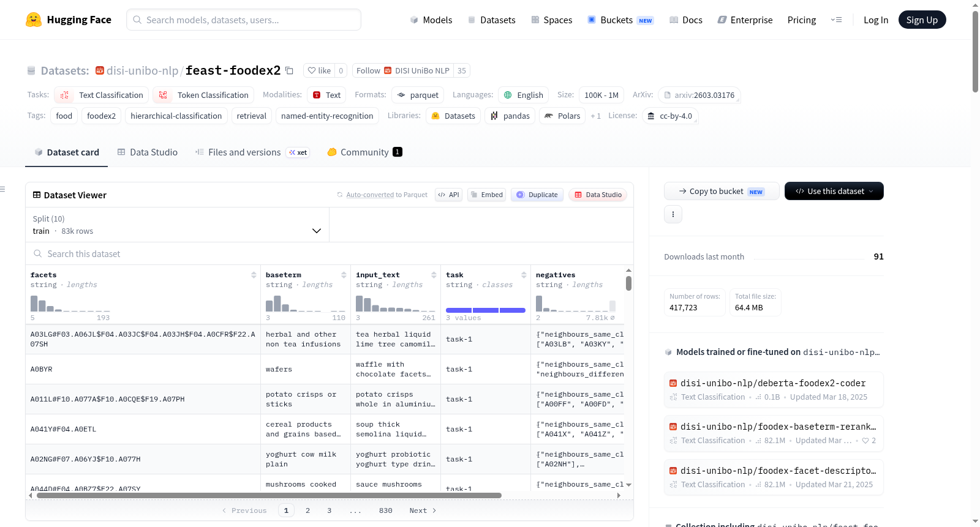Open the Community tab

pyautogui.click(x=364, y=152)
